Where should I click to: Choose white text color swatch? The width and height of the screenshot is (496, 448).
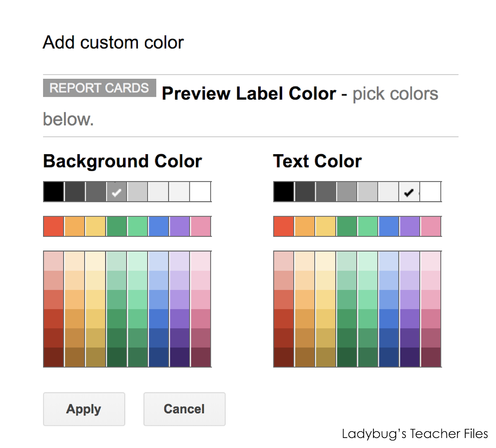pos(431,192)
